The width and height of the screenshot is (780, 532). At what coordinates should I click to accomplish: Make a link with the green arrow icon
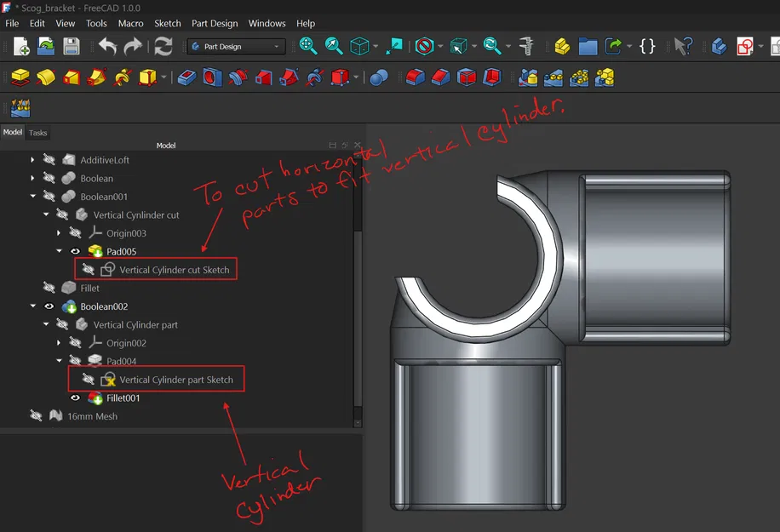(x=613, y=46)
